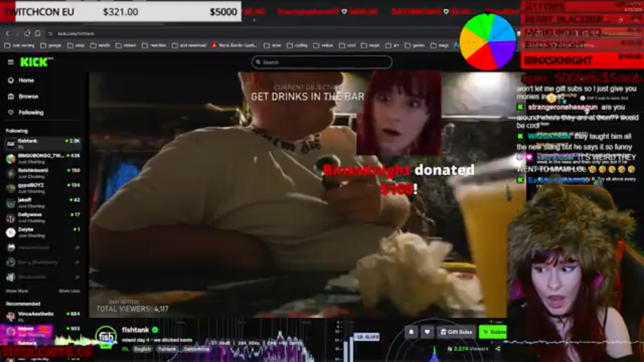This screenshot has width=644, height=362.
Task: Click the search magnifier icon
Action: click(258, 62)
